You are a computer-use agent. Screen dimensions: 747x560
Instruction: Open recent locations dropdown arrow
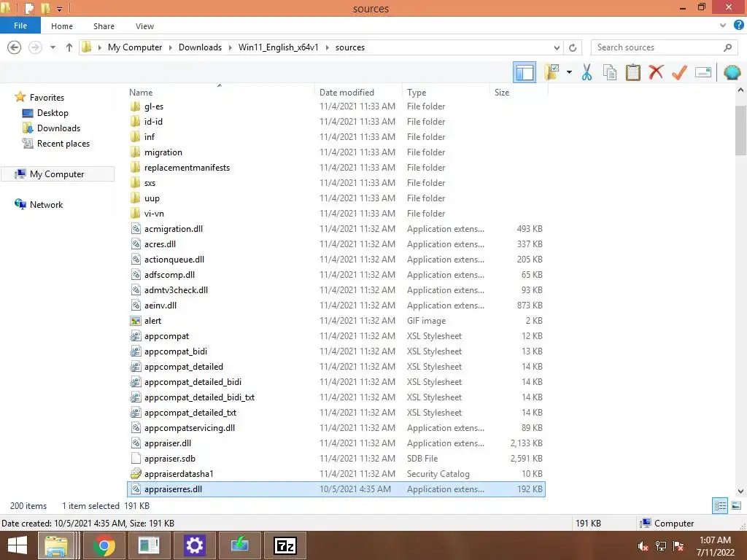[53, 47]
